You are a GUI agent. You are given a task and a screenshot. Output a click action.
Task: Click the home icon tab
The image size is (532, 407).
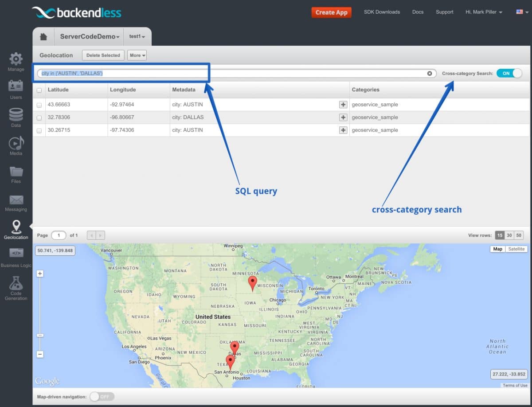tap(43, 36)
